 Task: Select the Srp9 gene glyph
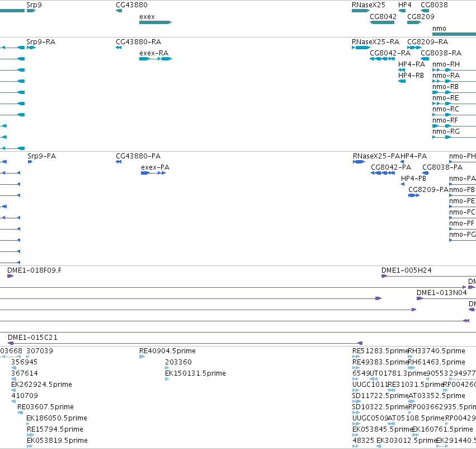click(31, 11)
